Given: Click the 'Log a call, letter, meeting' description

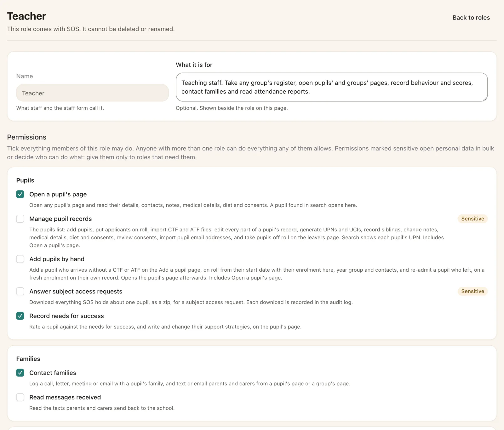Looking at the screenshot, I should [x=190, y=384].
